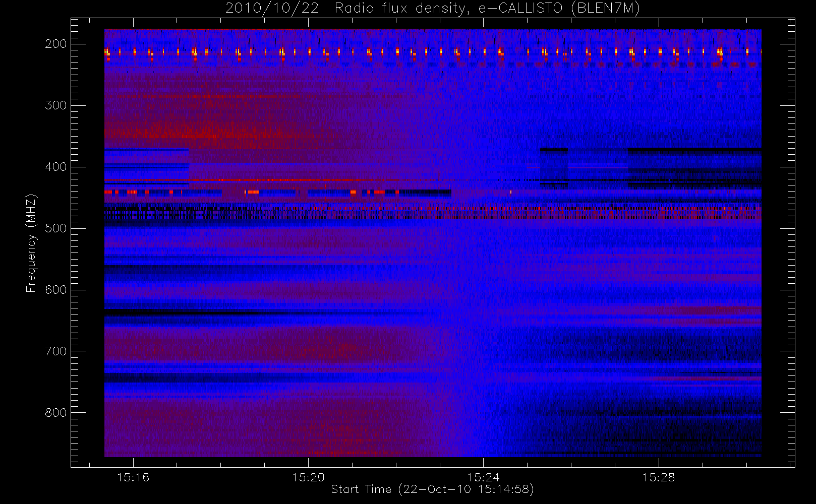The width and height of the screenshot is (816, 504).
Task: Click the 15:20 time tick label
Action: 308,477
